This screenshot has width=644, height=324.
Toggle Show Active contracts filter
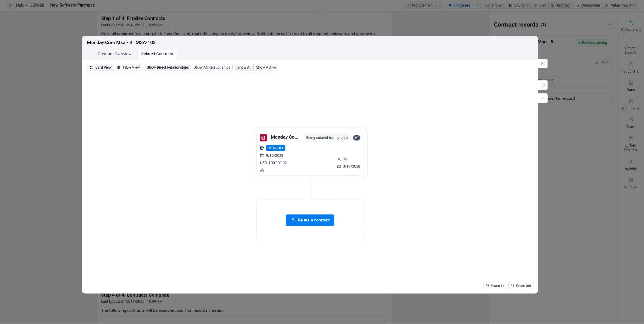(x=266, y=67)
